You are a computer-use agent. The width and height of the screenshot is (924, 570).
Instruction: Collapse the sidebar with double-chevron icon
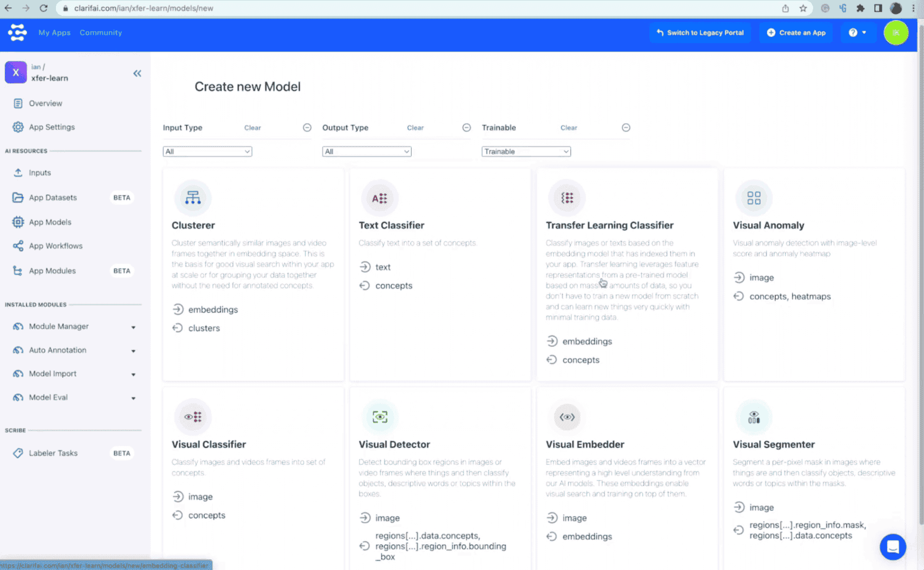point(137,73)
